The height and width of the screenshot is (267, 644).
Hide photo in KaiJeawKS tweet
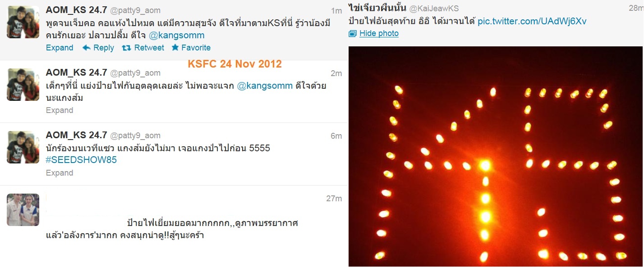(379, 34)
